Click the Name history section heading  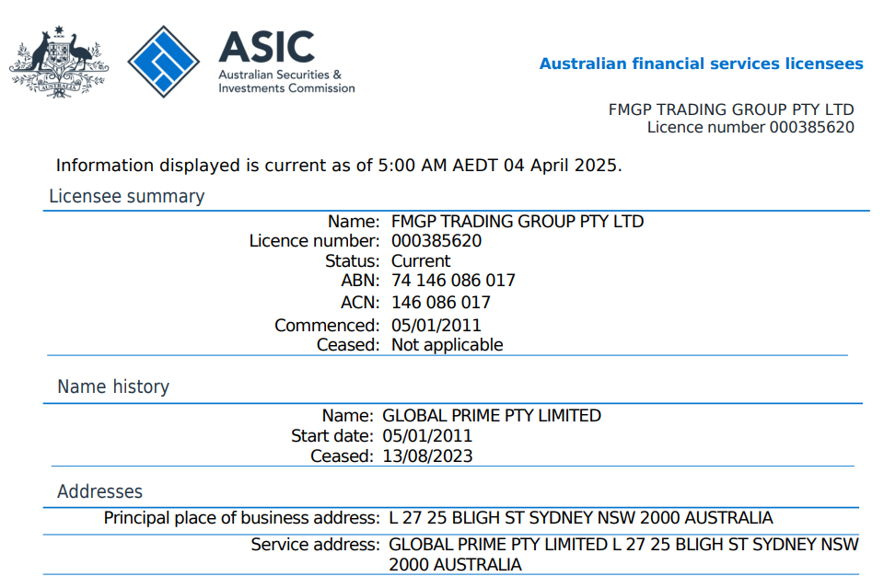(113, 386)
